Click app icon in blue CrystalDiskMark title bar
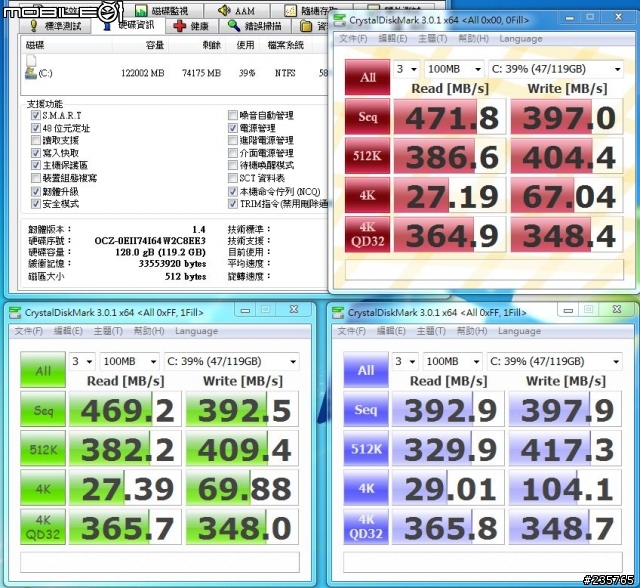Image resolution: width=640 pixels, height=588 pixels. (x=338, y=313)
